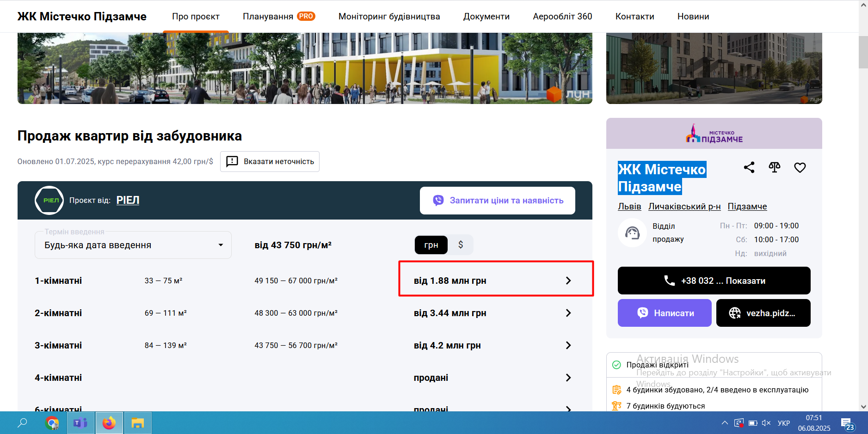This screenshot has width=868, height=434.
Task: Click the taskbar clock 07:51
Action: point(814,418)
